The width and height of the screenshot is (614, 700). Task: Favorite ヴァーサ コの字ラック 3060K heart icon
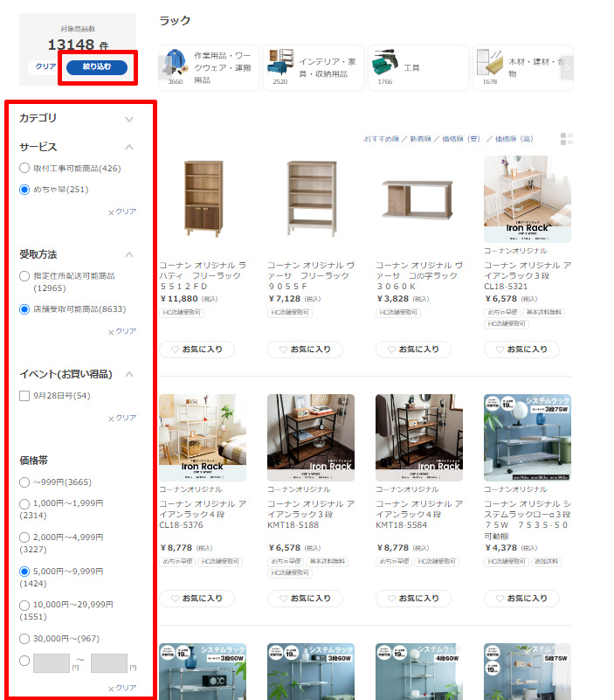point(392,350)
